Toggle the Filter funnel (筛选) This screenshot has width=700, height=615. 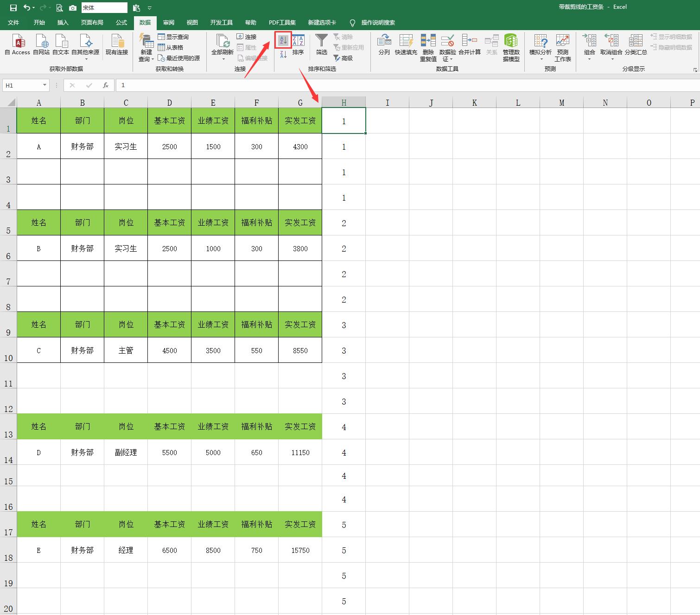coord(322,45)
